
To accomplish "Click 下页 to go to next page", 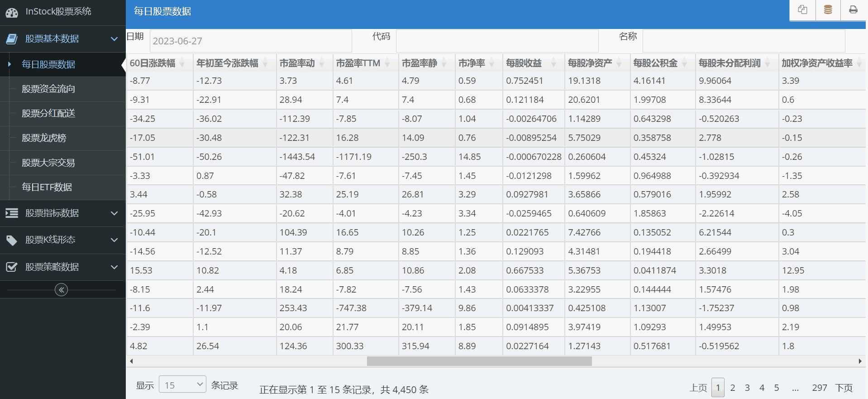I will tap(844, 388).
